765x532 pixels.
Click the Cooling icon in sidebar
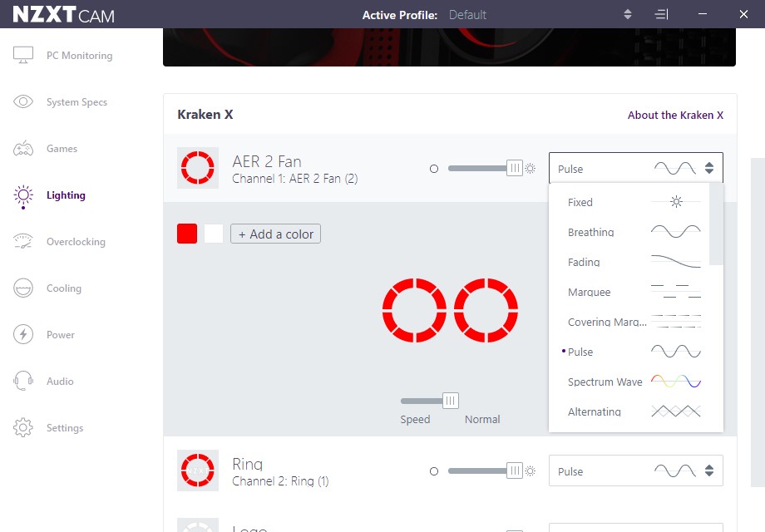click(23, 288)
